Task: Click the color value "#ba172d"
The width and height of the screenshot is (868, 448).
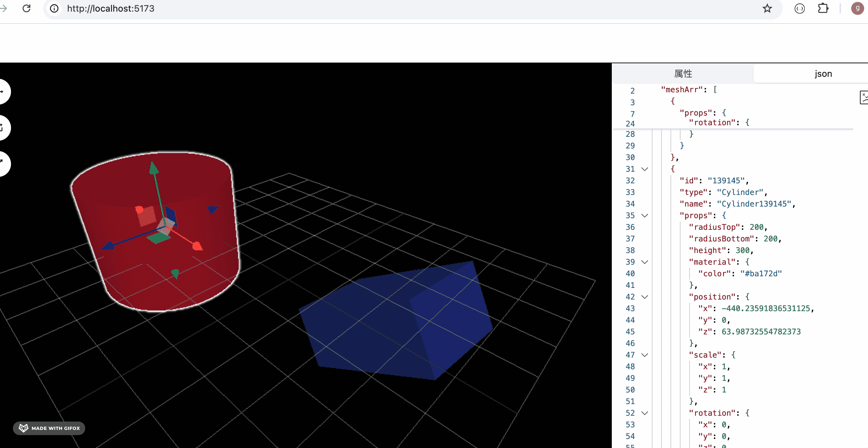Action: click(761, 273)
